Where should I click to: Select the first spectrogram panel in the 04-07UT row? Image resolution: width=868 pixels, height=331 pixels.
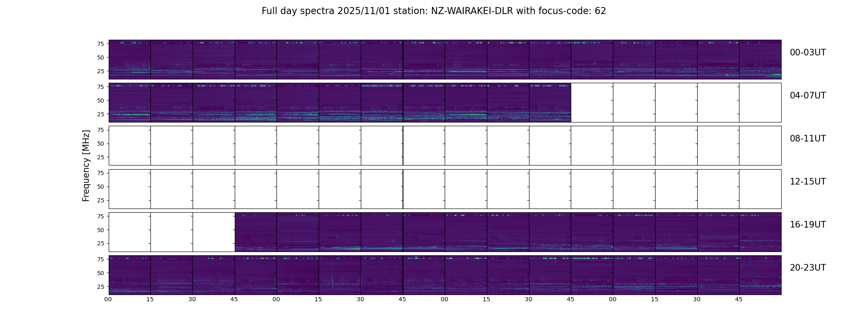pos(130,103)
